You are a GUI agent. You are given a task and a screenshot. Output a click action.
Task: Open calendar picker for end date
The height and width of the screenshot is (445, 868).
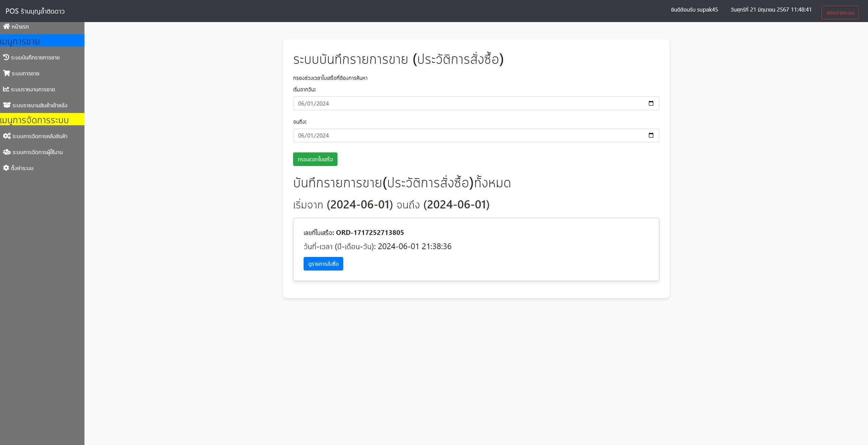pyautogui.click(x=651, y=135)
